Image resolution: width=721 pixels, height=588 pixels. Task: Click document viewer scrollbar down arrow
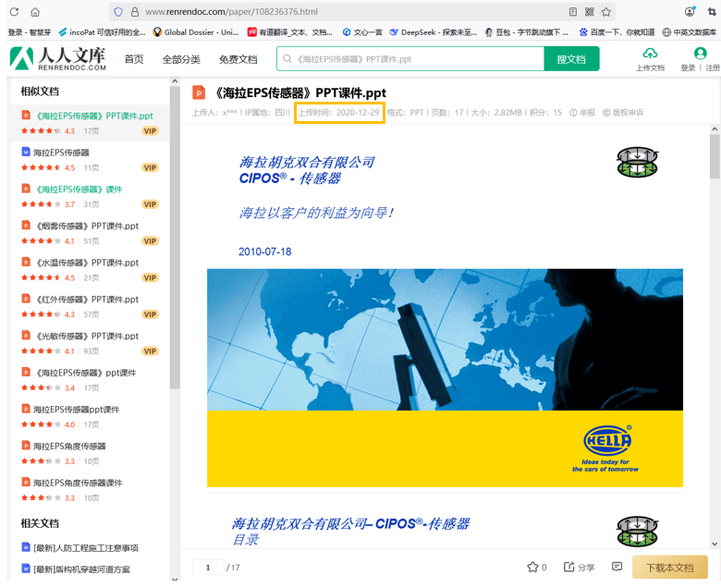[x=715, y=544]
